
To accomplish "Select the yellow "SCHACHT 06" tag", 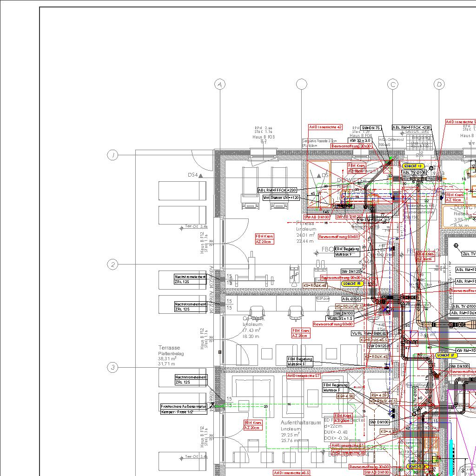I will point(352,284).
